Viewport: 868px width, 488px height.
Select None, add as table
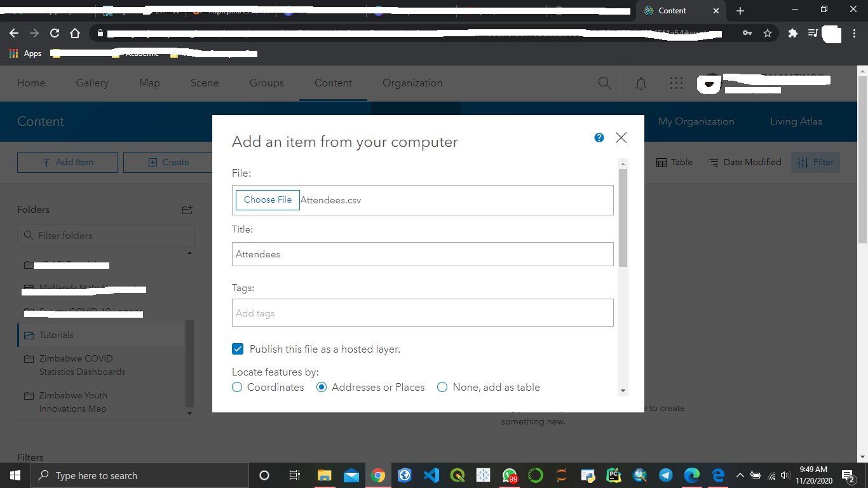click(x=442, y=387)
